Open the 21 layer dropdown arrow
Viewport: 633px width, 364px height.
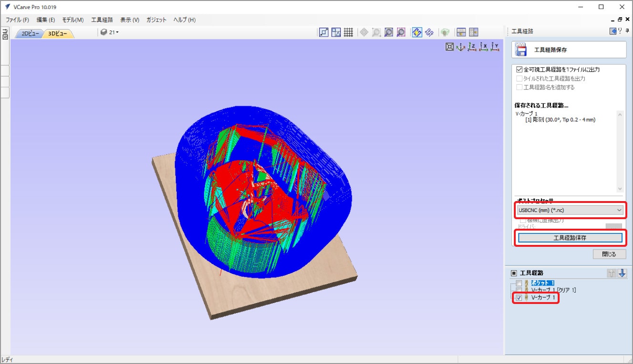117,32
